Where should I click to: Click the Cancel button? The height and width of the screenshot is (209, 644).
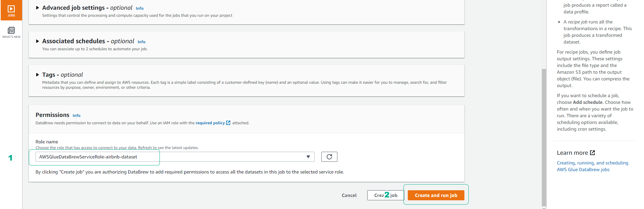pos(349,195)
